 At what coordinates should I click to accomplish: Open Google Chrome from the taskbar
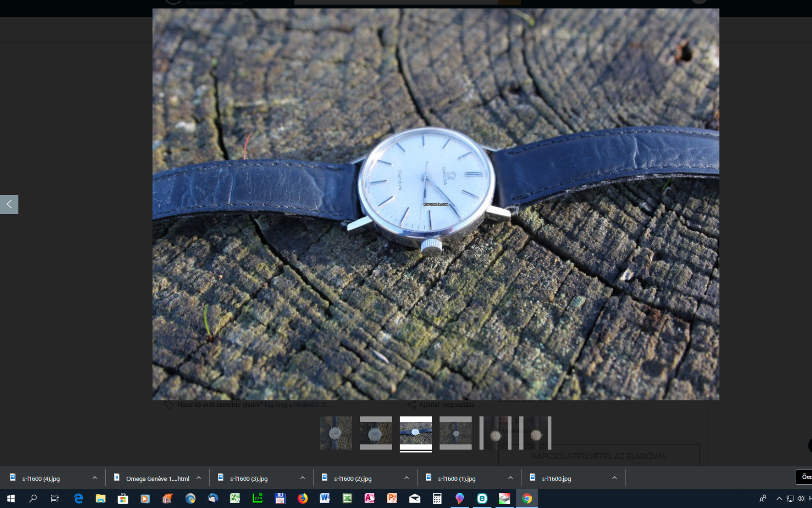click(527, 498)
